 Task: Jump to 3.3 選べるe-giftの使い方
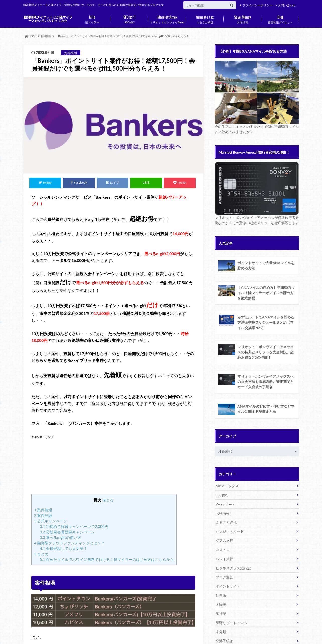[60, 538]
